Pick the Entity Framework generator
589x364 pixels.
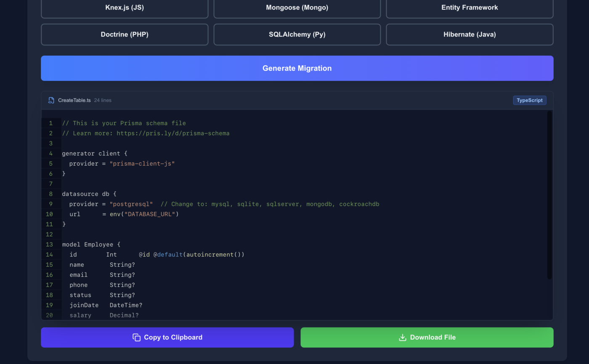click(469, 7)
